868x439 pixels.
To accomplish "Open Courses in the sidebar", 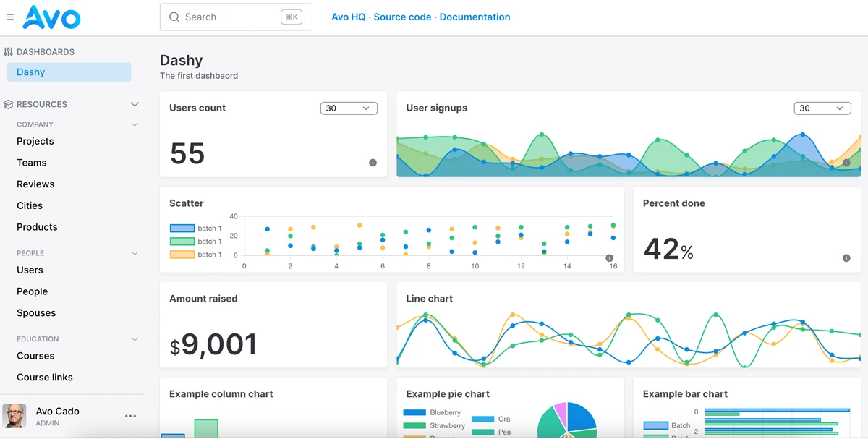I will [35, 356].
